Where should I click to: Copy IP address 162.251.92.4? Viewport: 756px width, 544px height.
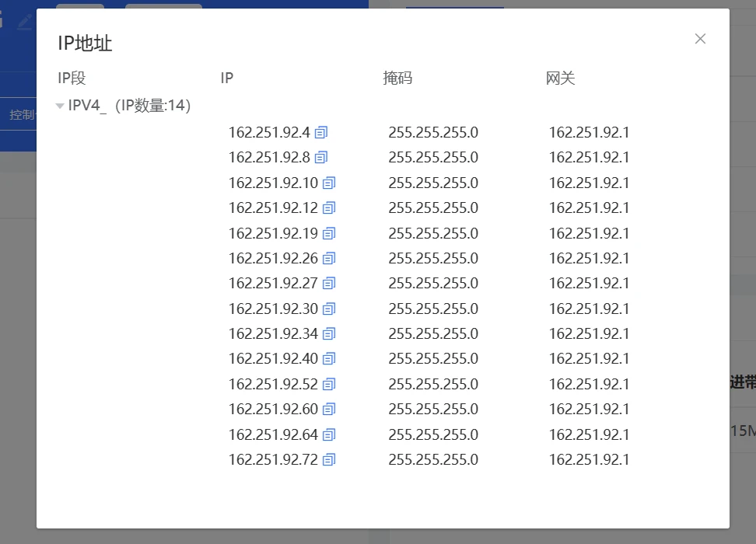tap(321, 133)
